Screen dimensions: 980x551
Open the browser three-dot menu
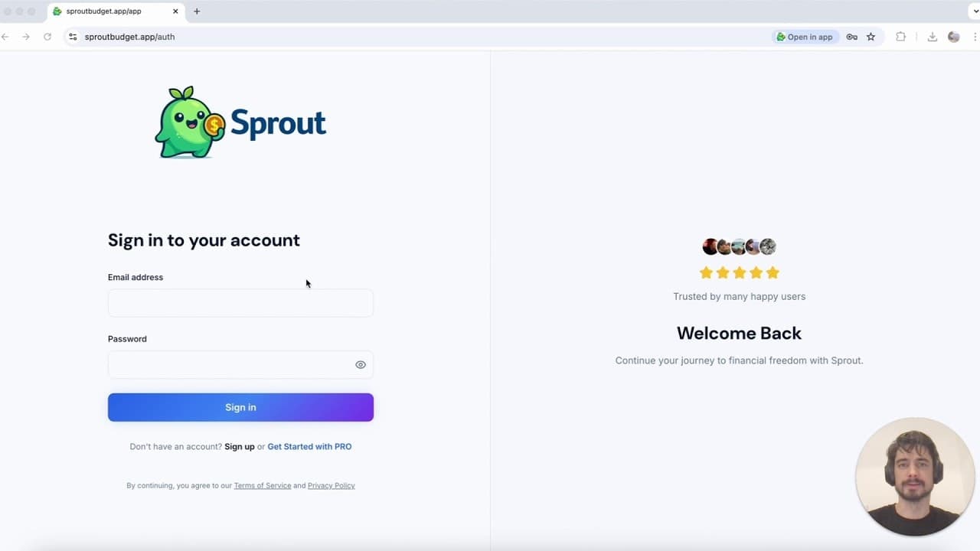click(975, 36)
